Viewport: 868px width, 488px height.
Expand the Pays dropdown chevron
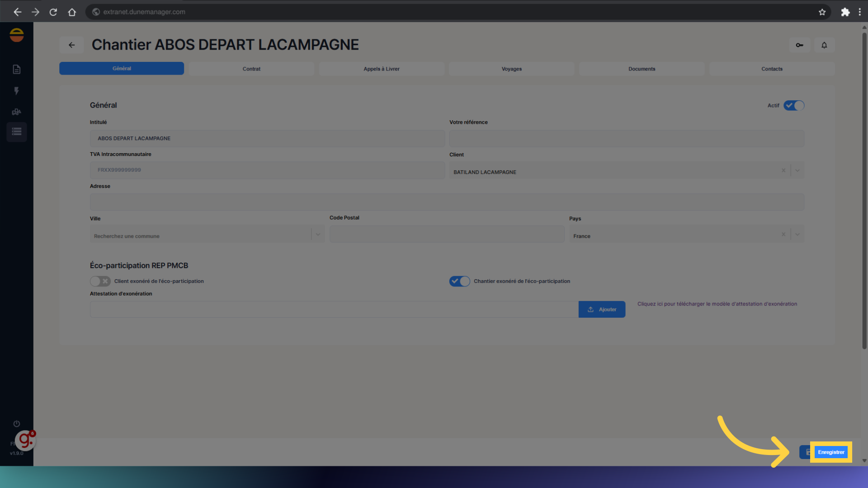point(797,234)
